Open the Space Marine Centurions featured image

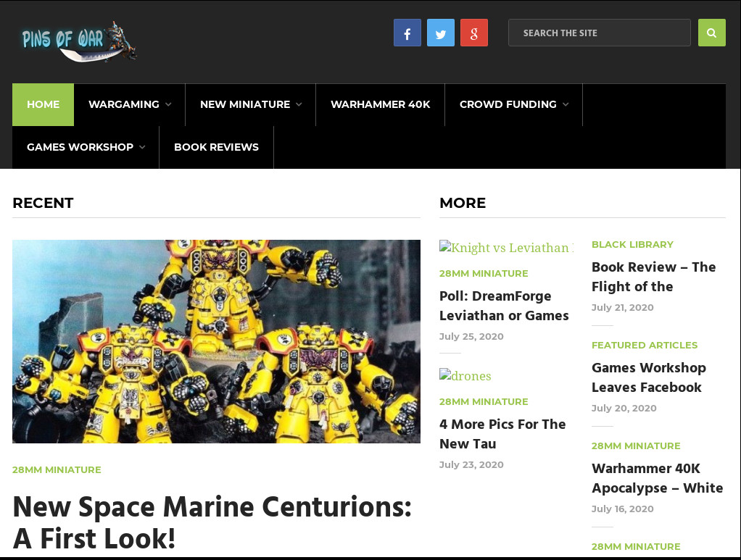pos(216,340)
